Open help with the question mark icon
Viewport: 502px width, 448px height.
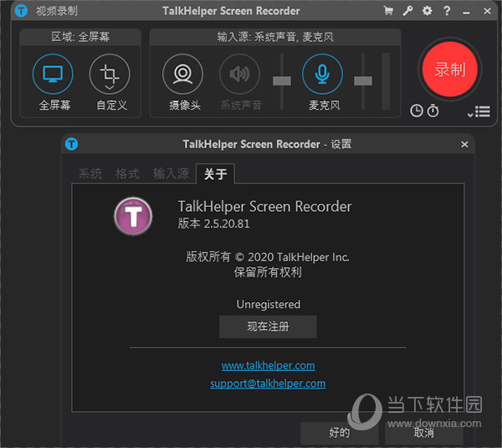[447, 11]
